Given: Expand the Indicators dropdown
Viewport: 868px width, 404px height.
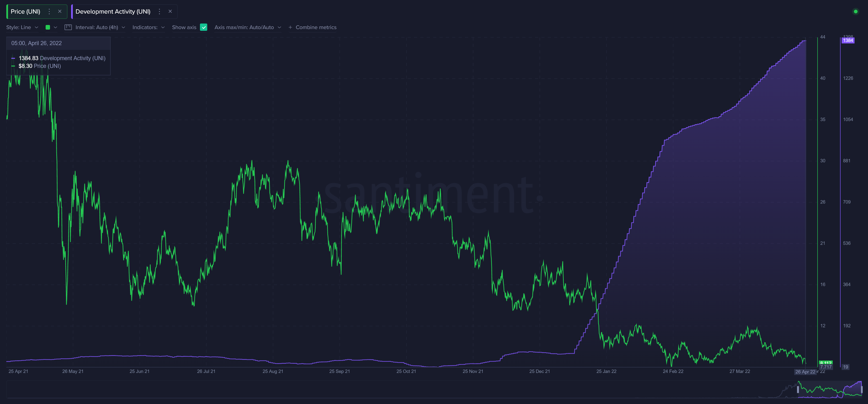Looking at the screenshot, I should point(148,27).
